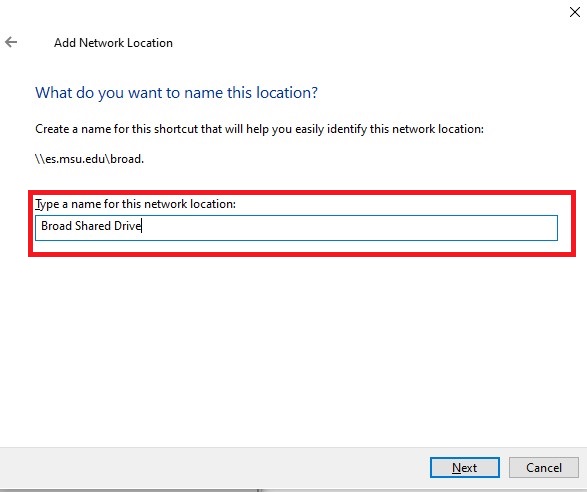Screen dimensions: 587x492
Task: Click the "Add Network Location" window title
Action: [x=113, y=43]
